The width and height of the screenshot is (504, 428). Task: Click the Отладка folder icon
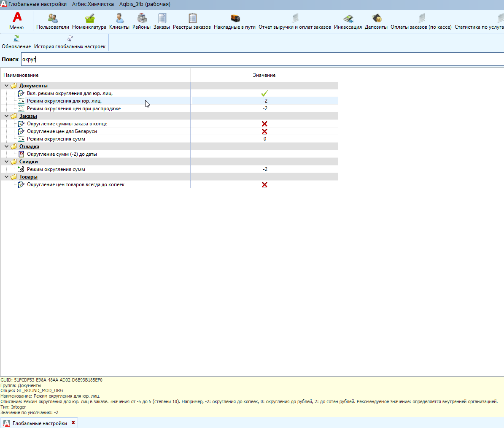click(x=14, y=146)
